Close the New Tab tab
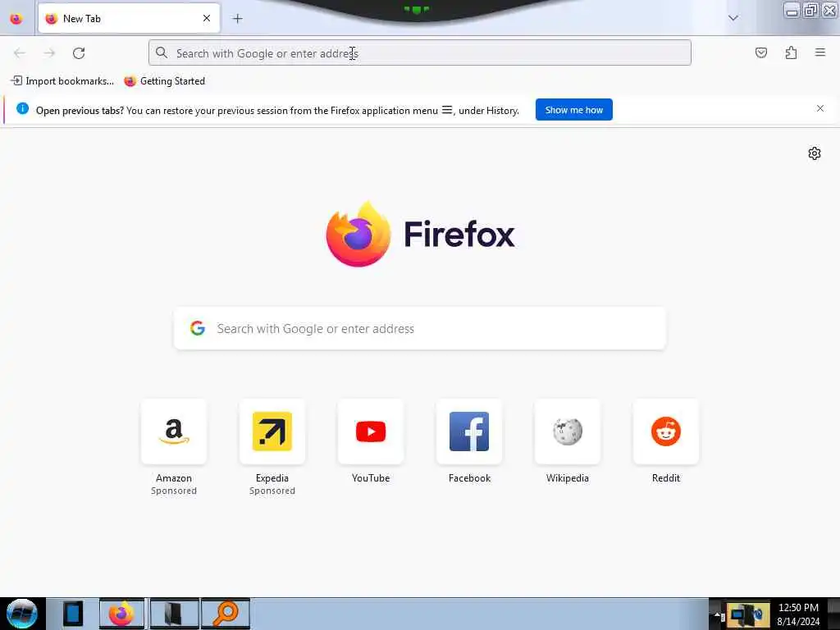 pyautogui.click(x=207, y=18)
